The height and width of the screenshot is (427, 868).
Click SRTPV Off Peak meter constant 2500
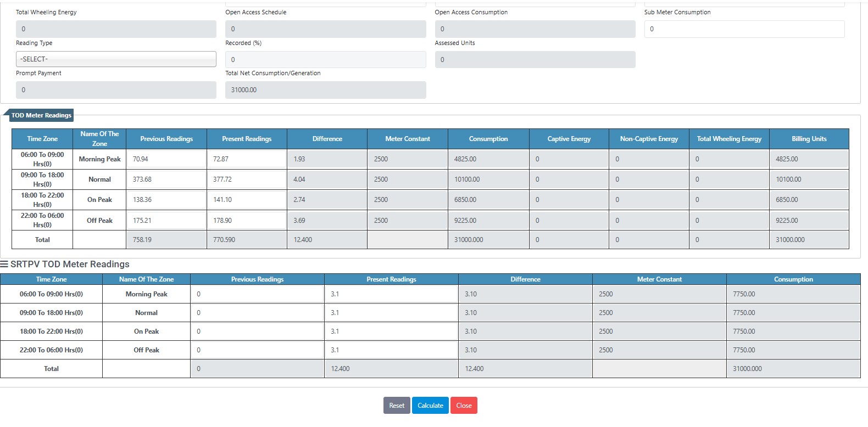(659, 350)
